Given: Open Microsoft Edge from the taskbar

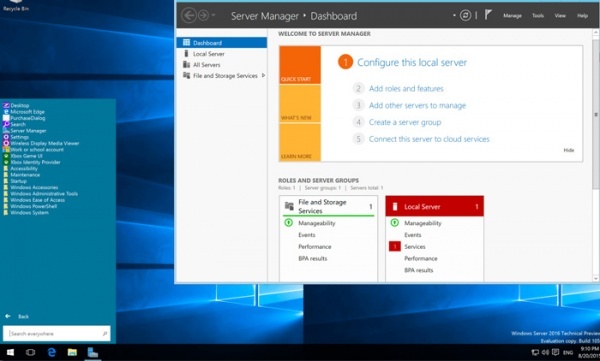Looking at the screenshot, I should pyautogui.click(x=52, y=352).
